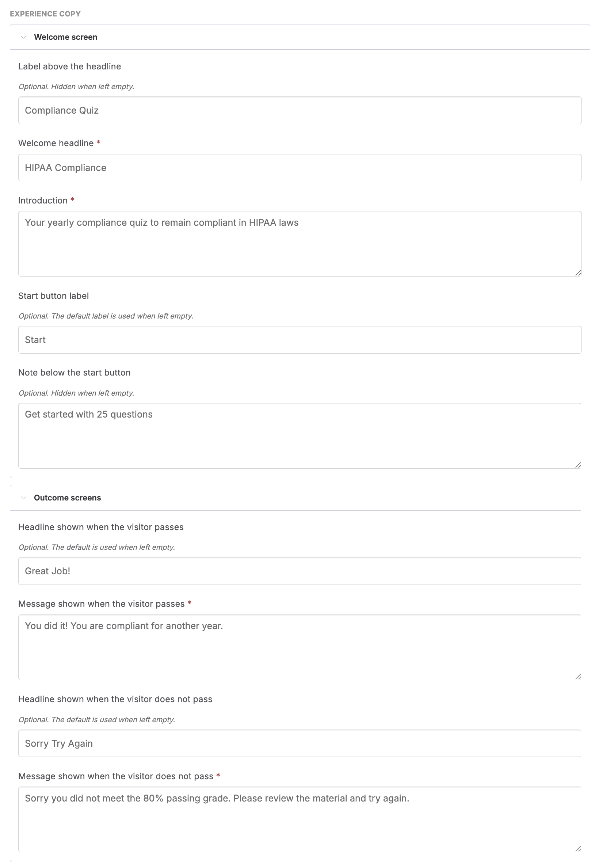Click the visitor passes message textarea
This screenshot has width=599, height=868.
300,647
